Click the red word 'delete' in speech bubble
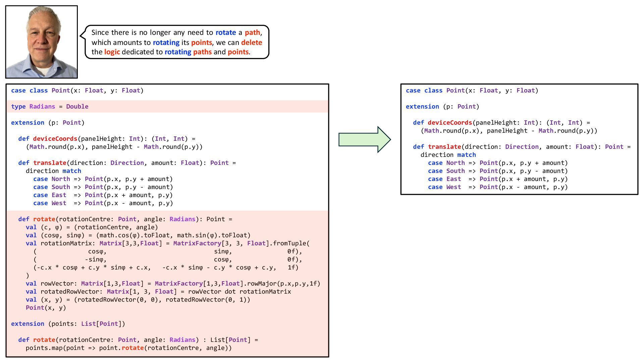This screenshot has width=644, height=362. point(251,43)
